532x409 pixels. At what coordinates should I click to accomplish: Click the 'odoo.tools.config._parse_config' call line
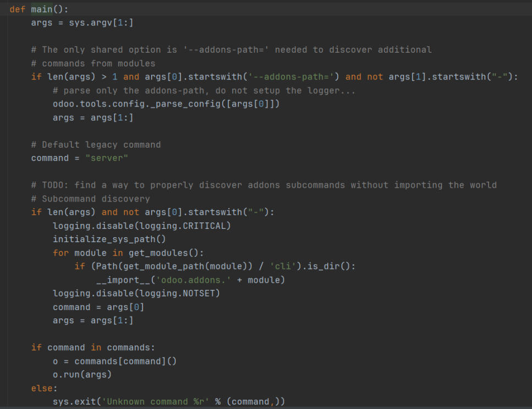pyautogui.click(x=166, y=104)
